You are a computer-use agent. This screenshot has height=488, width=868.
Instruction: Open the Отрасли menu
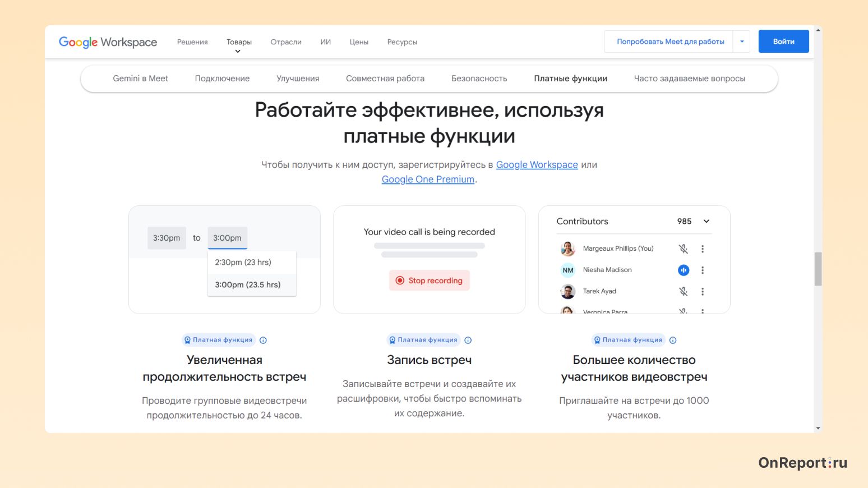(x=286, y=42)
